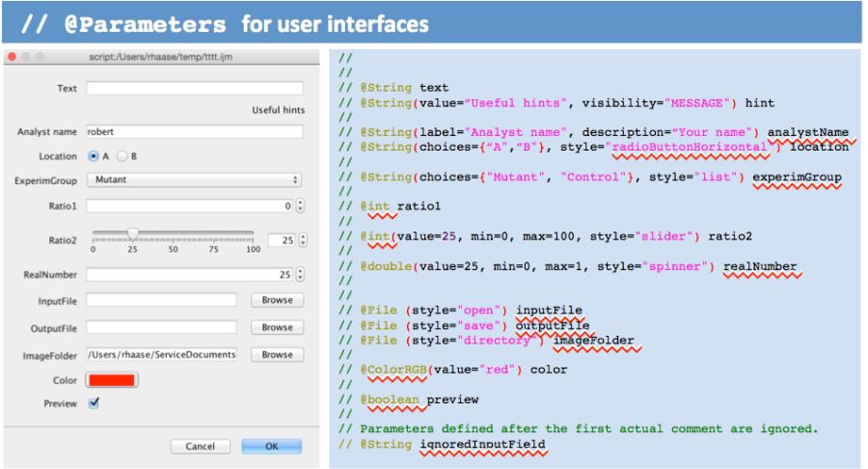This screenshot has width=868, height=469.
Task: Click the Ratio1 spinner arrows
Action: 300,206
